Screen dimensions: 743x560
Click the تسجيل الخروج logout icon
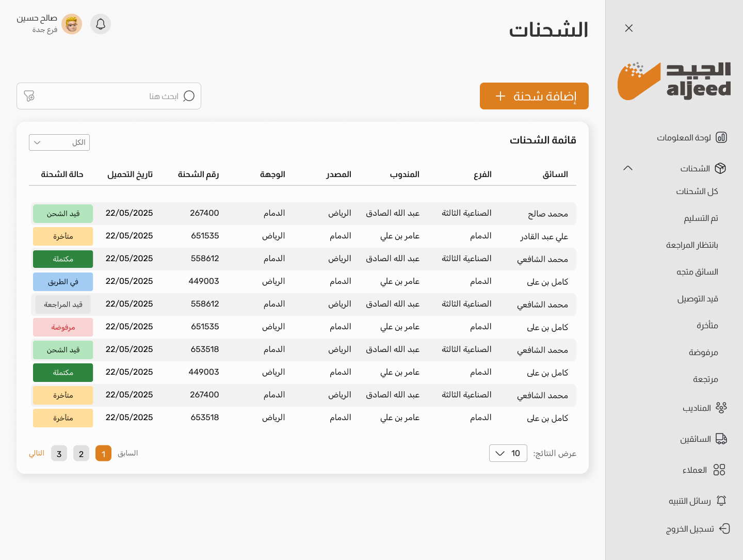(724, 529)
